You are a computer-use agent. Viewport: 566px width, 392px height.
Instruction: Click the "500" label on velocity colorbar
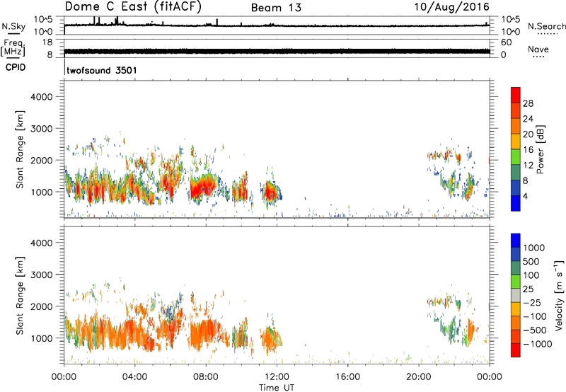click(533, 262)
